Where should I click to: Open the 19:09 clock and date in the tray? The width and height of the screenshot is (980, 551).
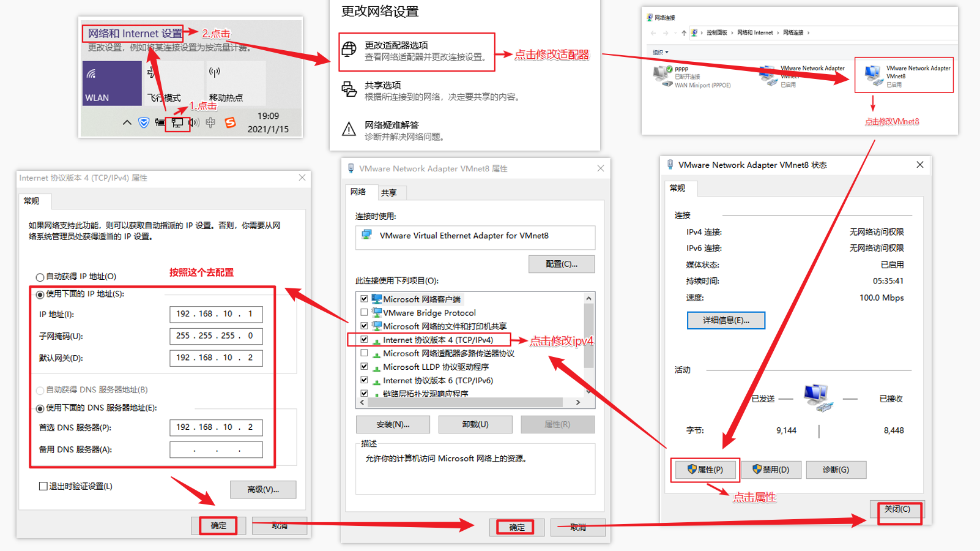click(268, 122)
